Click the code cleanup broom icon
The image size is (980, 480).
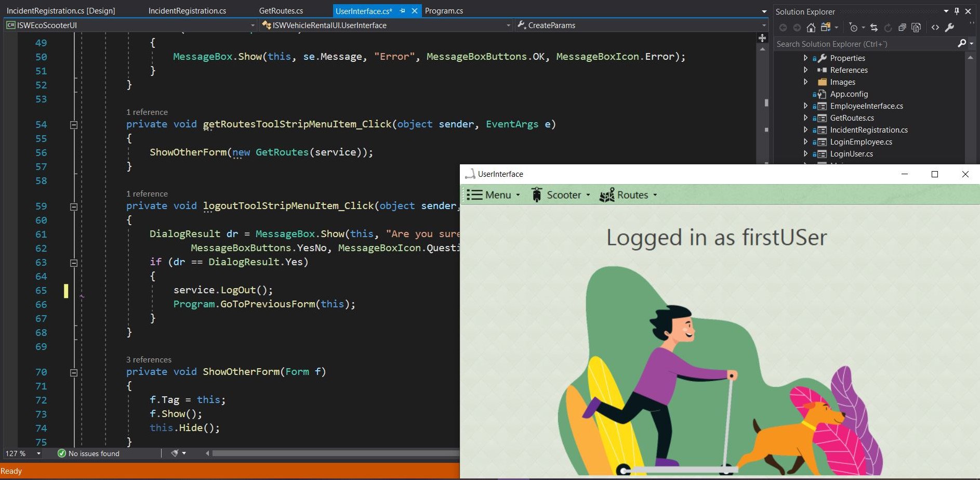click(x=175, y=453)
